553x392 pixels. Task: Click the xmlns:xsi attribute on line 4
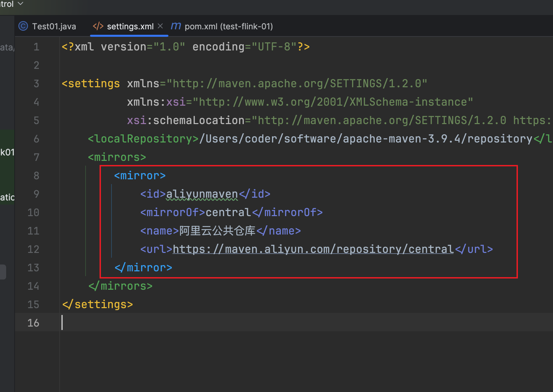tap(300, 102)
